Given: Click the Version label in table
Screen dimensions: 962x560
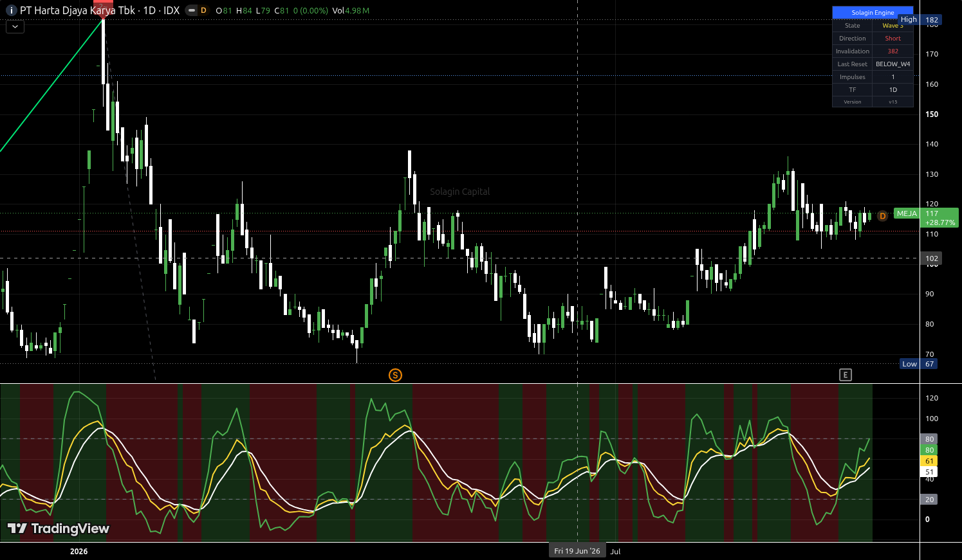Looking at the screenshot, I should coord(852,102).
